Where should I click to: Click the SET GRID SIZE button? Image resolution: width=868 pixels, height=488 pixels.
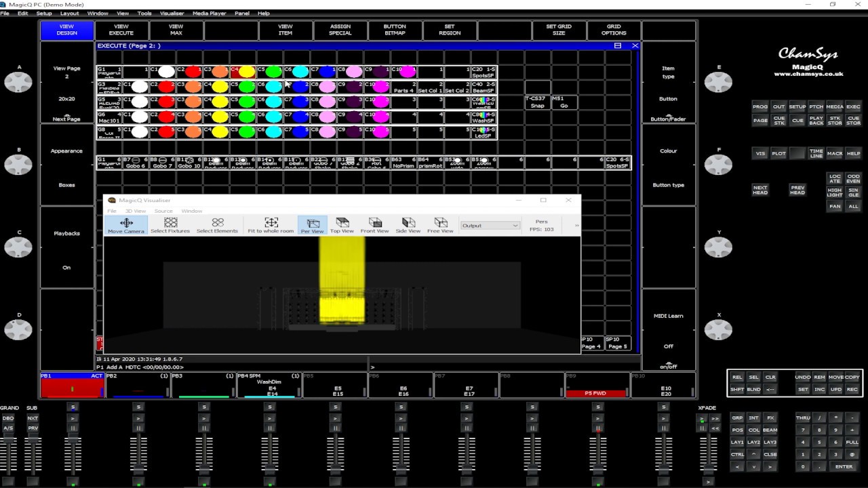(559, 30)
